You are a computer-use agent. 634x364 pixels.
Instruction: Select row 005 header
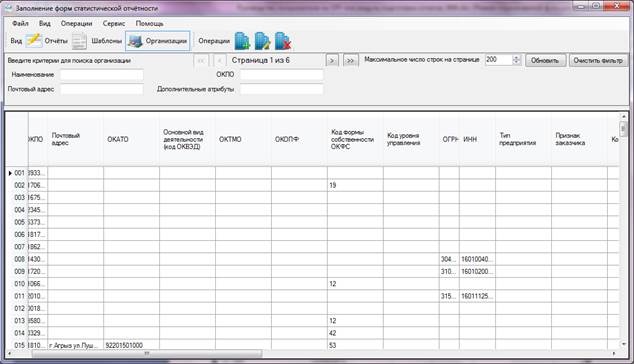(17, 222)
